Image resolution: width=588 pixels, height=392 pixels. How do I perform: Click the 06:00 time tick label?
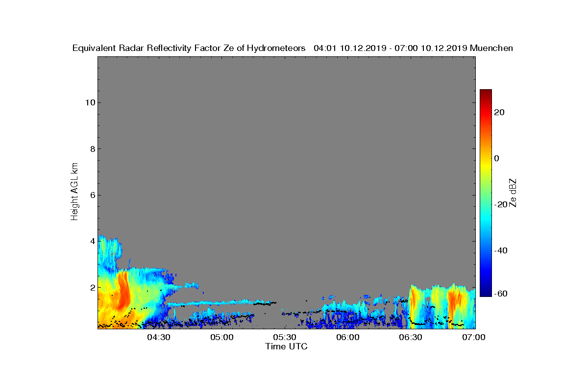[348, 338]
